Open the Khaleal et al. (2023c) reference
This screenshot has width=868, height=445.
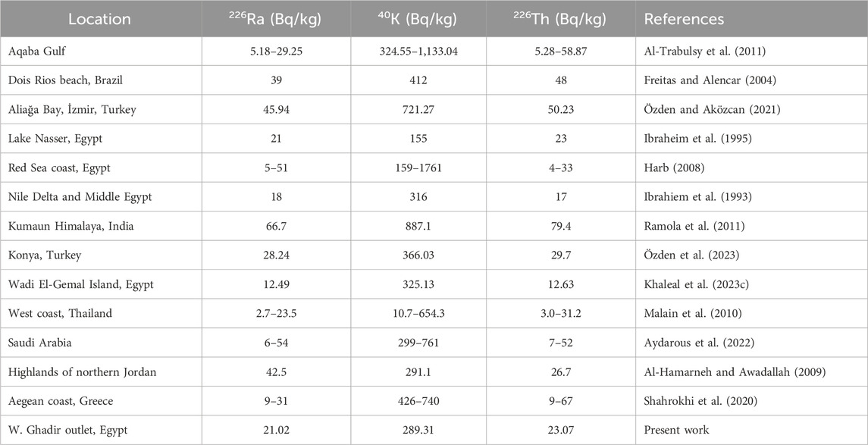click(x=699, y=285)
